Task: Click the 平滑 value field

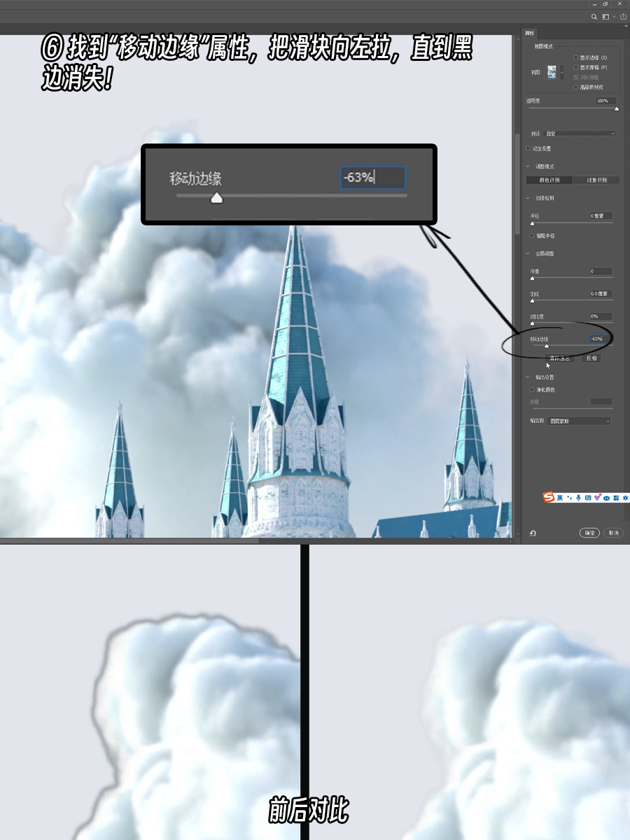Action: pyautogui.click(x=601, y=271)
